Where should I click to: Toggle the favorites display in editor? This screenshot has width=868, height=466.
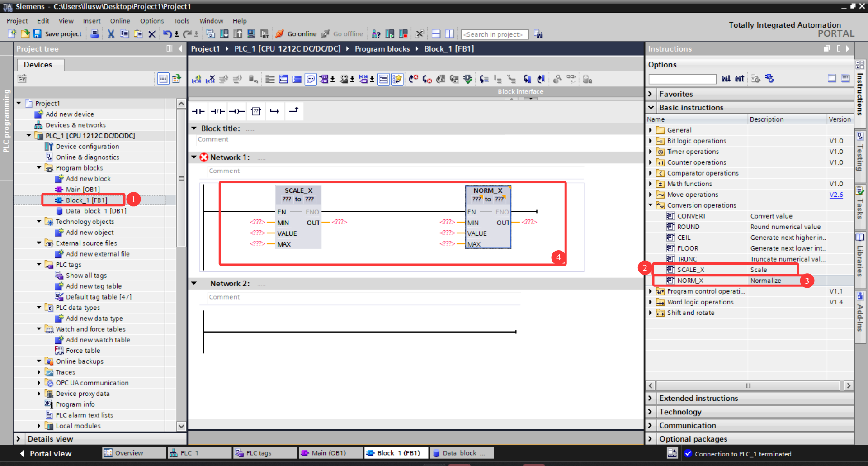point(397,79)
